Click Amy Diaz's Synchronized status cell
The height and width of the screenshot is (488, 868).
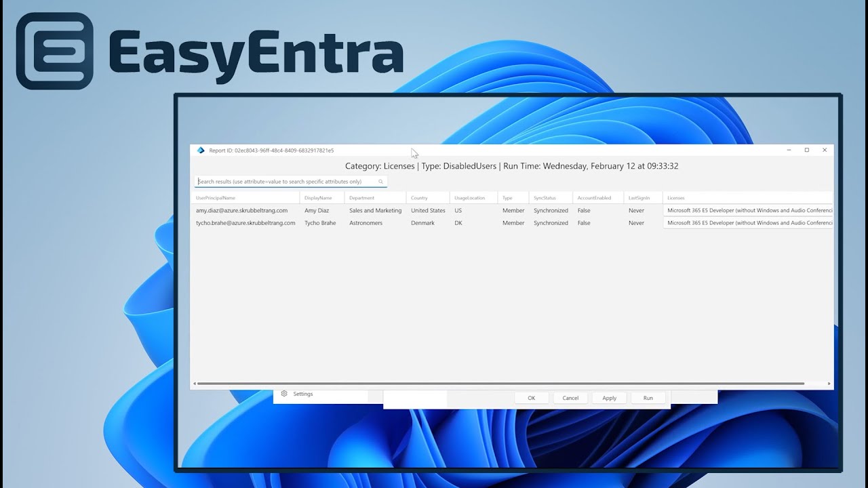click(x=551, y=211)
